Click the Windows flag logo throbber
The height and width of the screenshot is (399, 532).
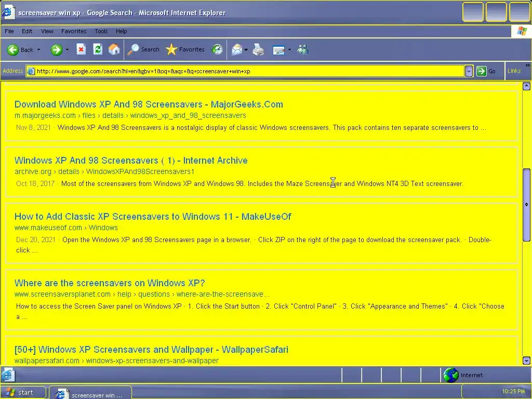(522, 31)
